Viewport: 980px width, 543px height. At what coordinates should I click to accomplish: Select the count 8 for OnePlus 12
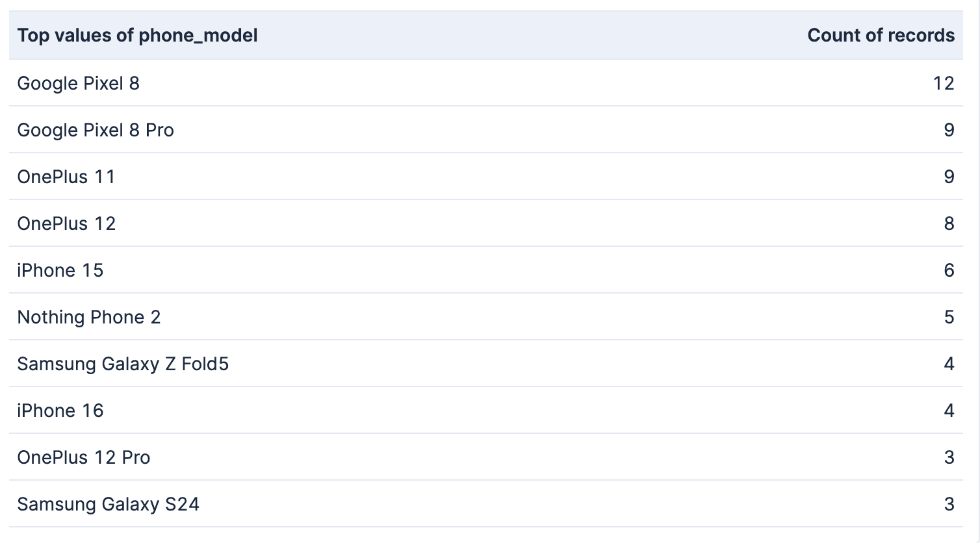949,223
